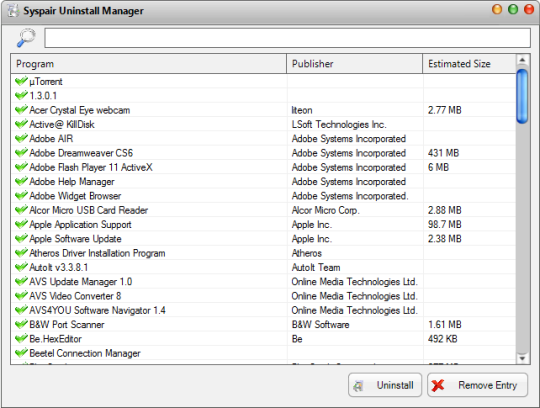This screenshot has width=540, height=408.
Task: Click the checkmark icon beside AutoIt v3.3.8.1
Action: 21,267
